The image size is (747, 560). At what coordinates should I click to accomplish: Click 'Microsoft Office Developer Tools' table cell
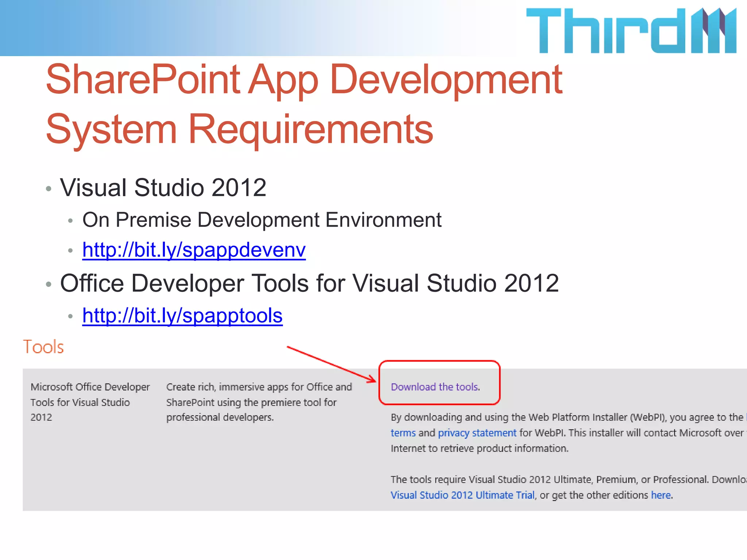pos(90,402)
